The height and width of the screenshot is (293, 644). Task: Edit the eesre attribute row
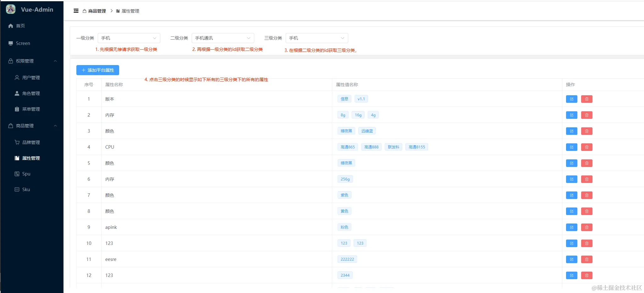(x=571, y=259)
